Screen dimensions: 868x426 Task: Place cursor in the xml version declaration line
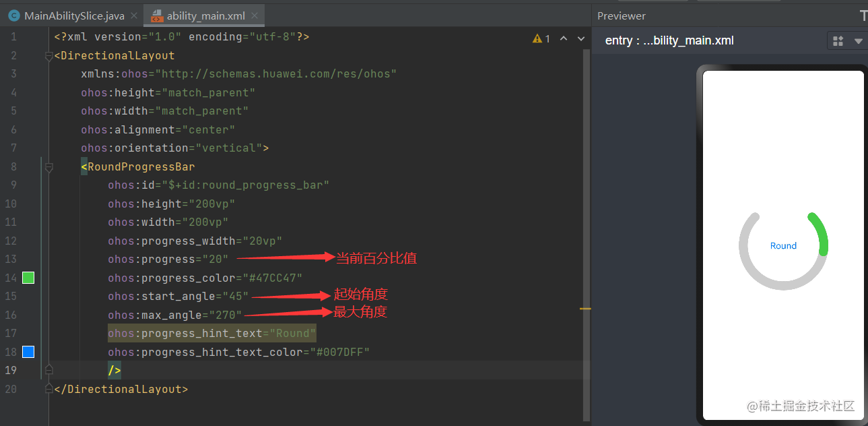coord(181,37)
